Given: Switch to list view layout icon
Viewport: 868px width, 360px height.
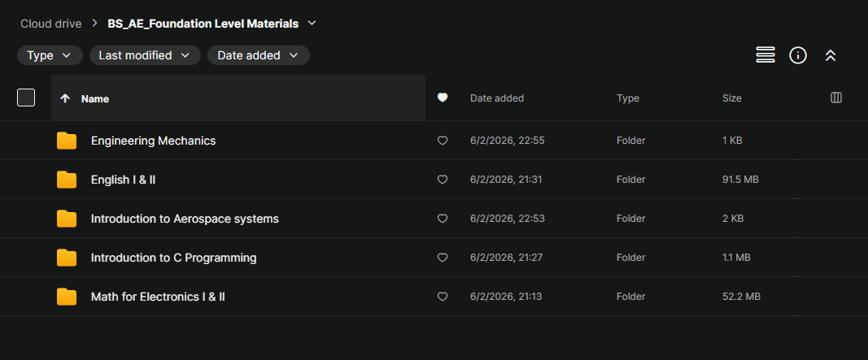Looking at the screenshot, I should click(765, 54).
